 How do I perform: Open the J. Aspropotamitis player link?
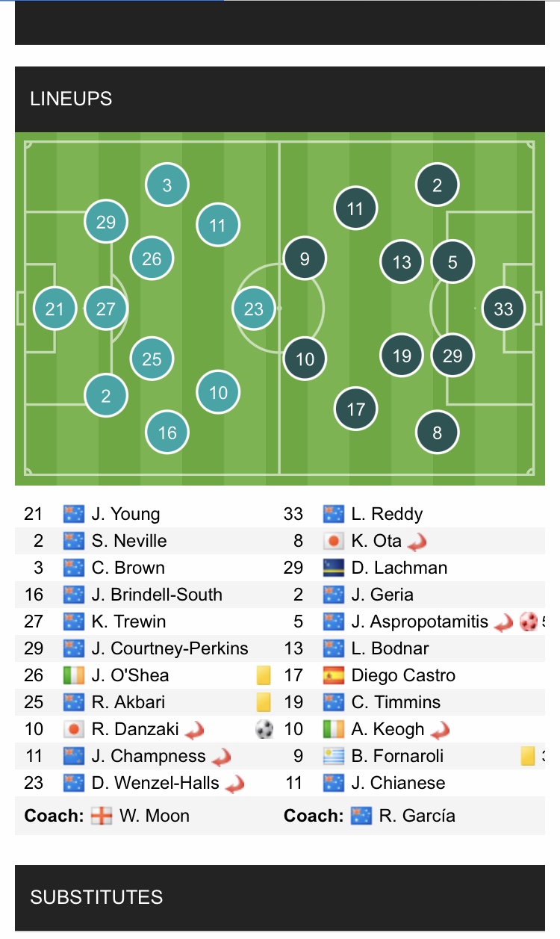pos(420,622)
